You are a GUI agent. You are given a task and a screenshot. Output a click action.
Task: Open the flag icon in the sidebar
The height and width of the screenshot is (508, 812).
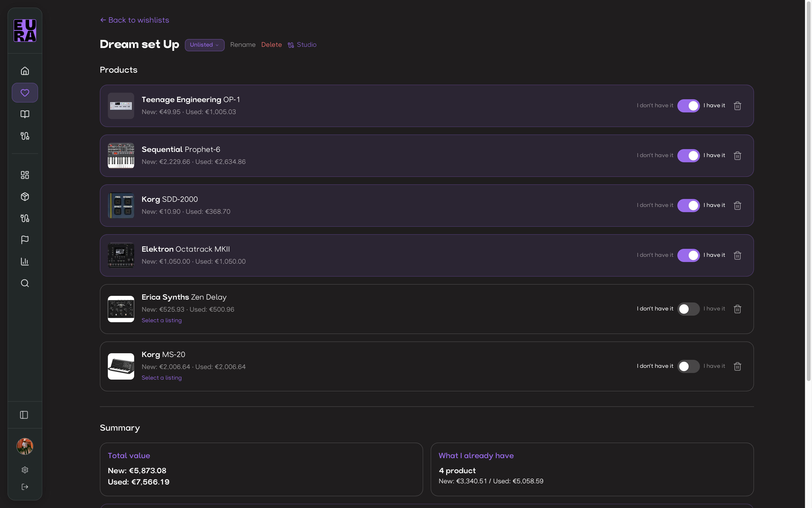pos(25,240)
